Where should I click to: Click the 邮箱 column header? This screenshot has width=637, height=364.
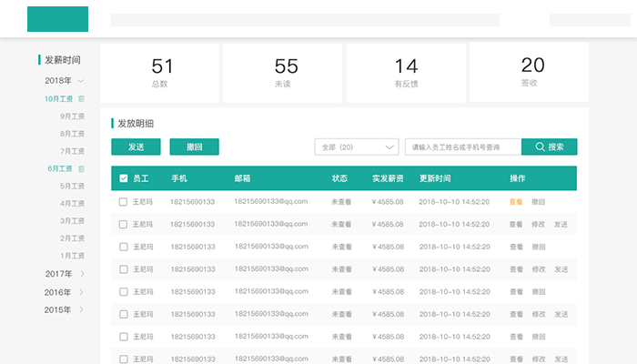[x=242, y=178]
